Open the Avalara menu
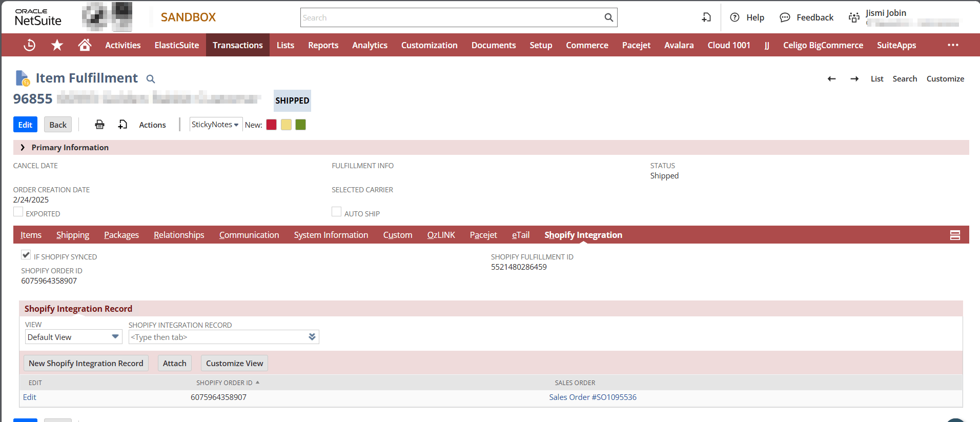Image resolution: width=980 pixels, height=422 pixels. tap(679, 45)
